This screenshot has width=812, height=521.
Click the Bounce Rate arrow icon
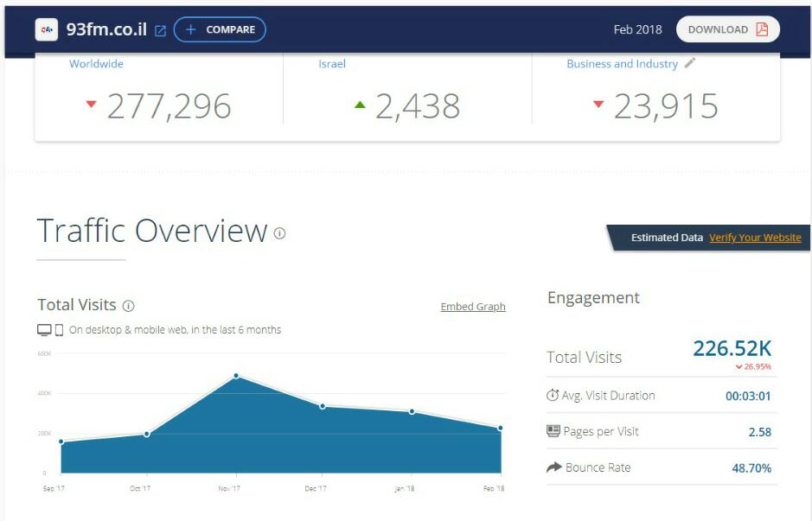553,467
